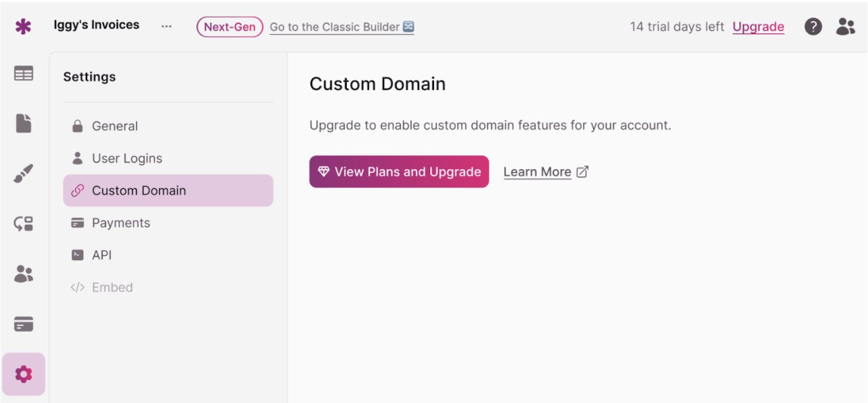Open Payments settings section
The image size is (868, 403).
121,223
